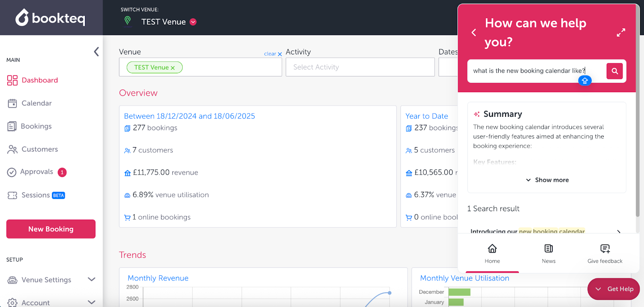Image resolution: width=644 pixels, height=307 pixels.
Task: Click the blue upload badge under search
Action: point(585,81)
